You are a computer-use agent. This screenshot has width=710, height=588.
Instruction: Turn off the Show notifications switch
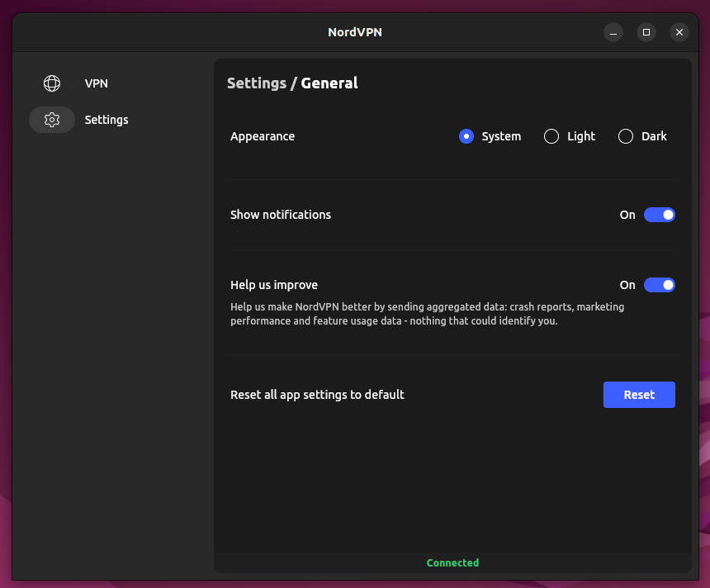click(660, 215)
